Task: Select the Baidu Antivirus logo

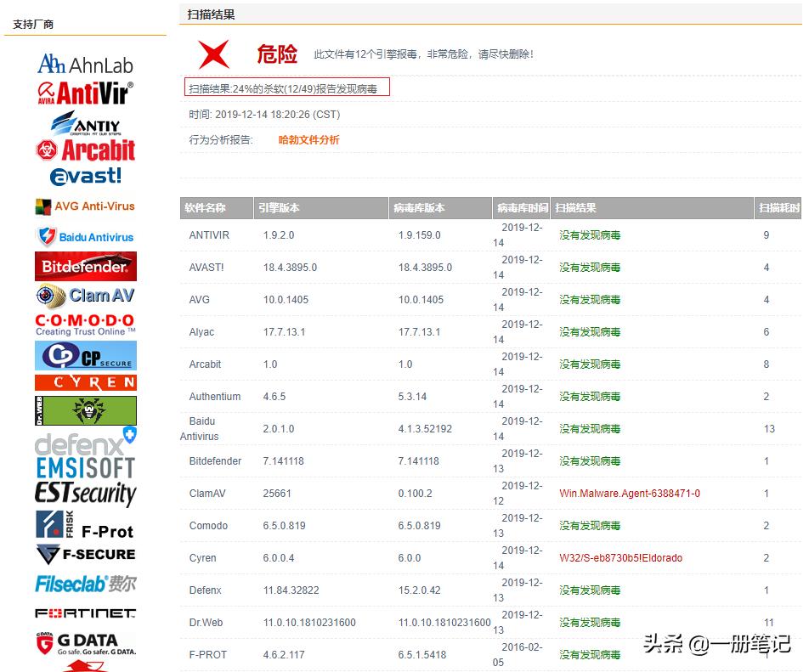Action: (85, 236)
